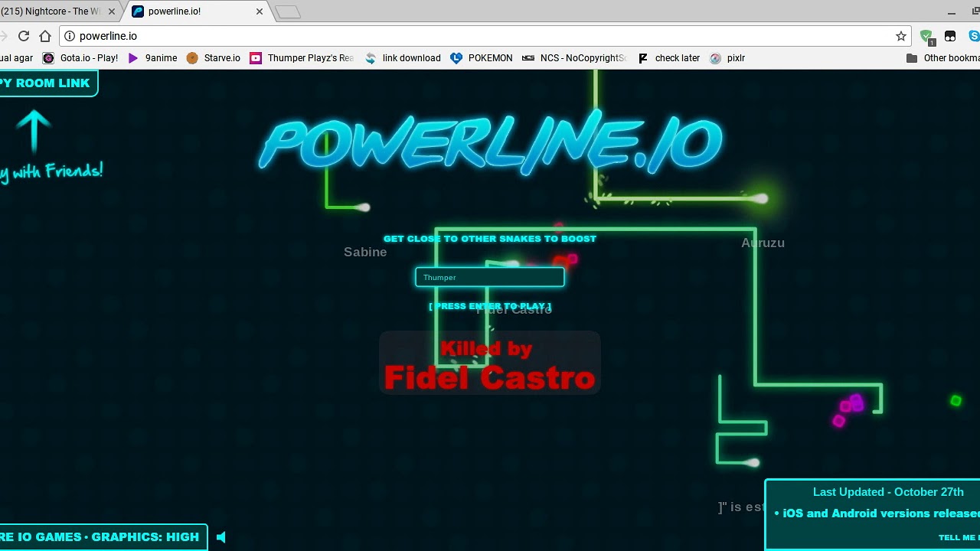The image size is (980, 551).
Task: Mute the game sound
Action: 221,537
